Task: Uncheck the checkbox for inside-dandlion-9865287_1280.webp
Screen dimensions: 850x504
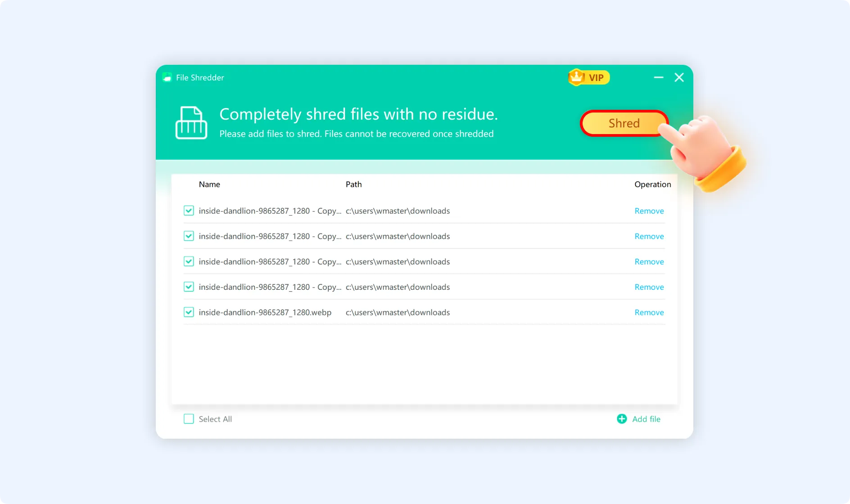Action: pos(189,312)
